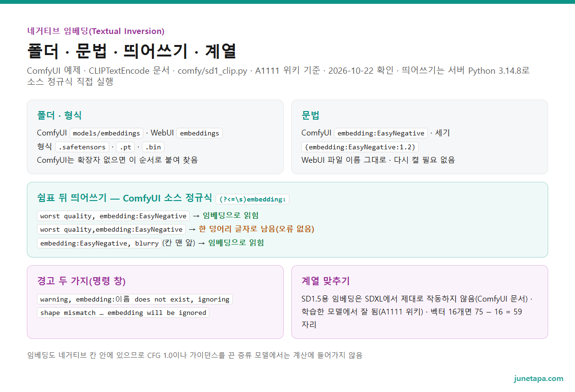Click the footer note about CFG 1.0

[195, 355]
